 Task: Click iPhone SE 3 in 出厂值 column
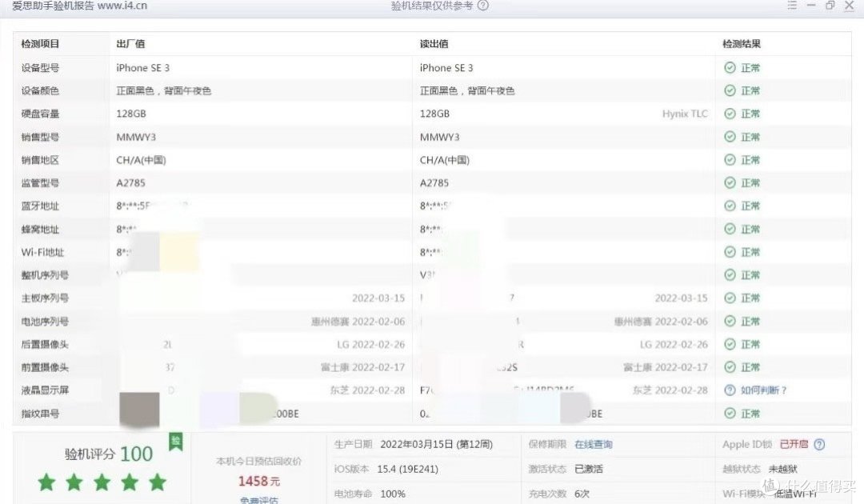142,68
